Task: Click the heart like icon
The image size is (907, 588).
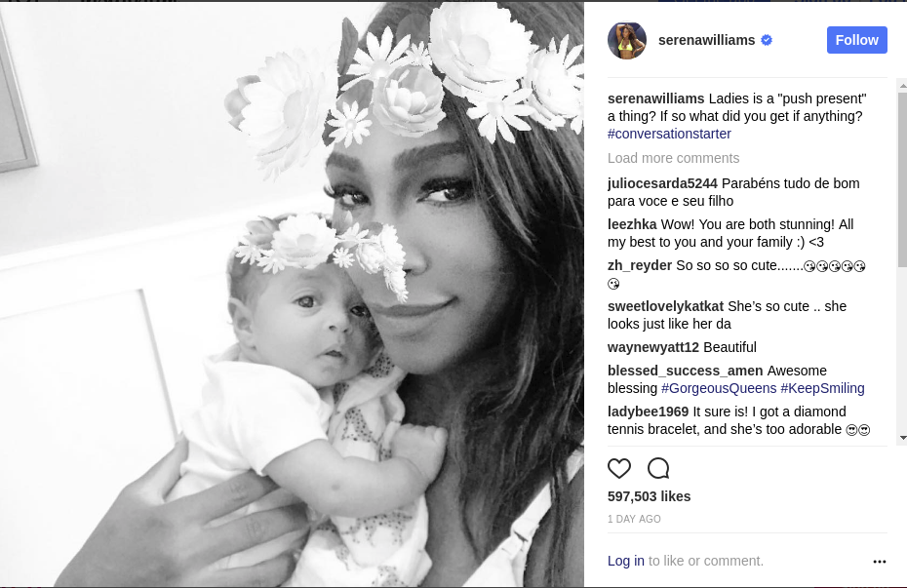Action: [619, 468]
